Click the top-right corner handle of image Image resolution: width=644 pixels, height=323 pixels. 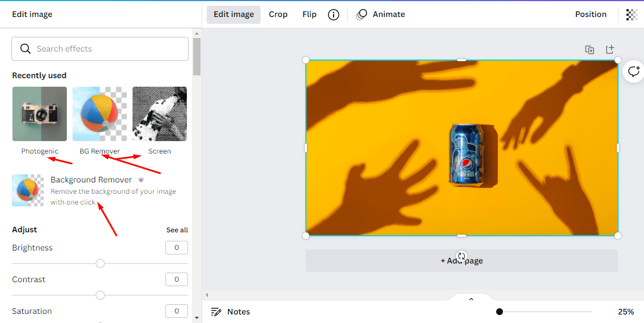tap(618, 60)
